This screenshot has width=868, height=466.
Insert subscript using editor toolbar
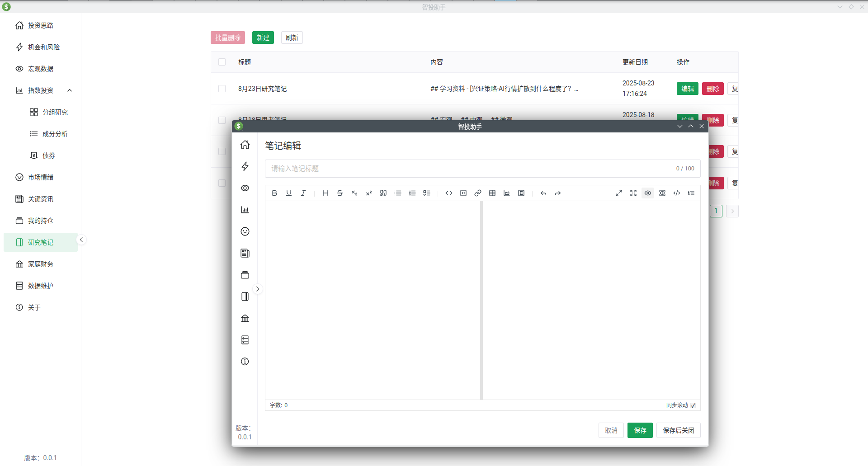click(x=354, y=193)
